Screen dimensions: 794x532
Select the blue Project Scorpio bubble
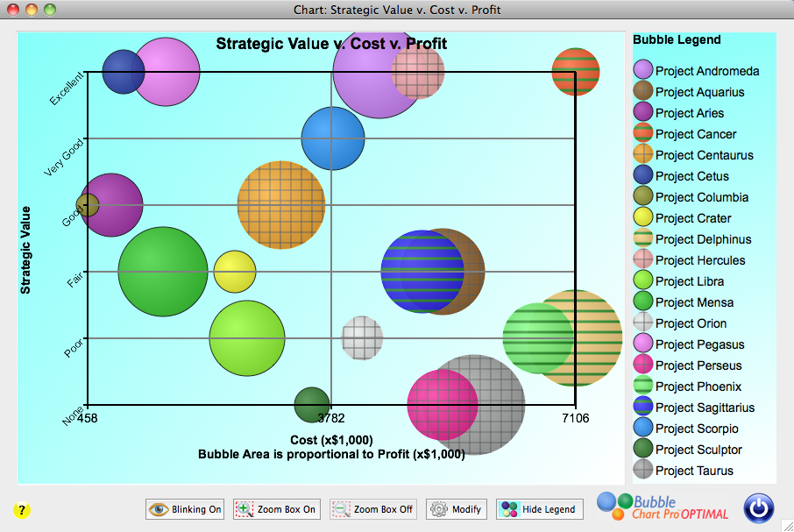pos(333,138)
